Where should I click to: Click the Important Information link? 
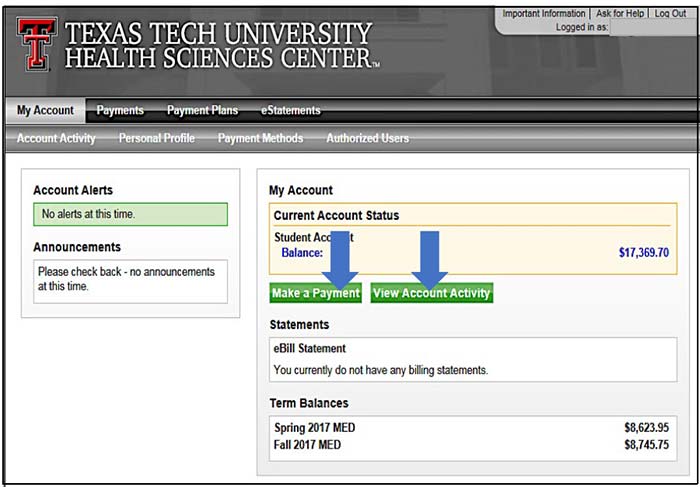point(544,14)
